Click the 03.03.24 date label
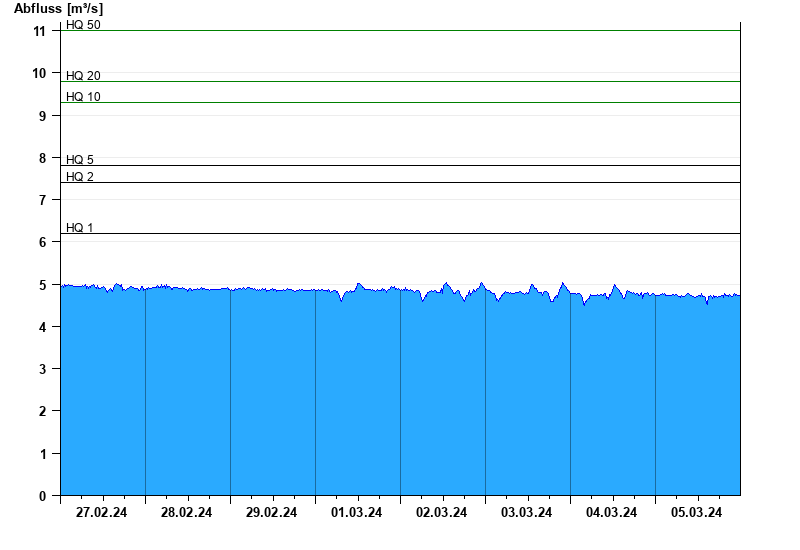The image size is (800, 550). point(526,512)
